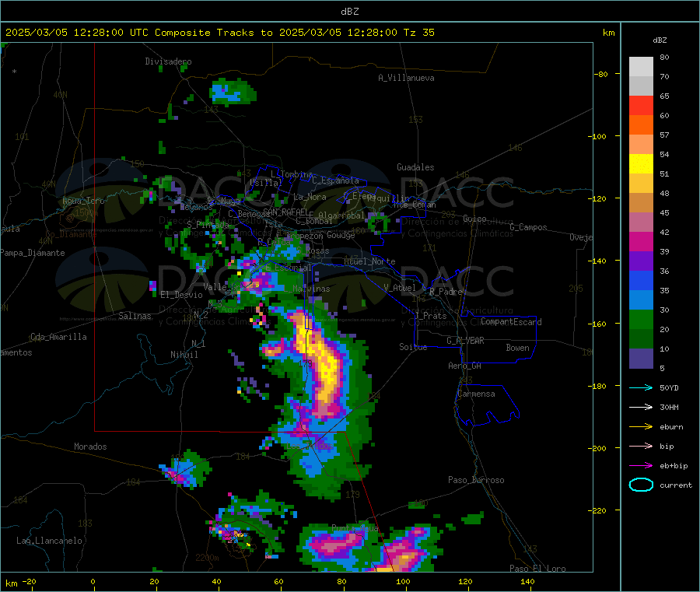The height and width of the screenshot is (592, 700).
Task: Click the magenta eb+bip arrow in legend
Action: [641, 466]
